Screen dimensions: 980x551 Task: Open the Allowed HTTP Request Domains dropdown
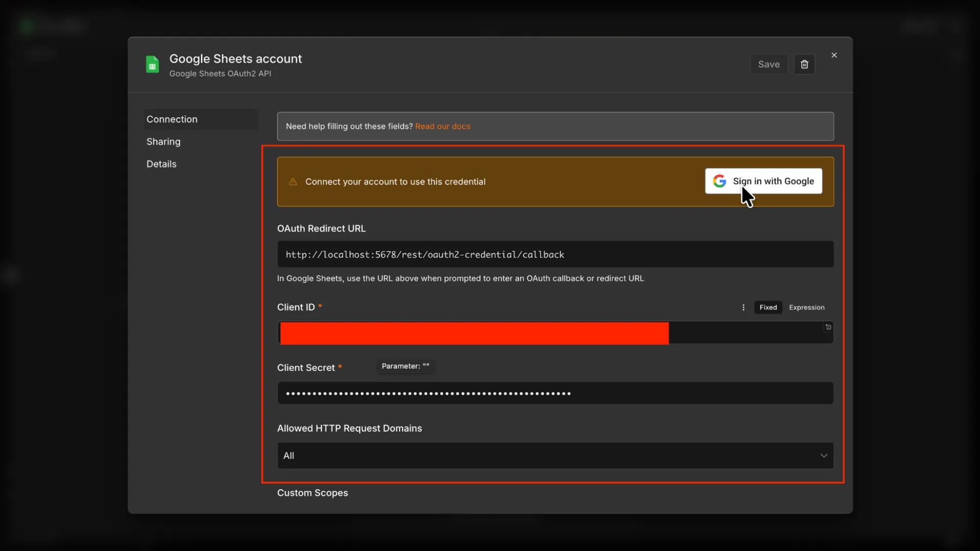(555, 456)
